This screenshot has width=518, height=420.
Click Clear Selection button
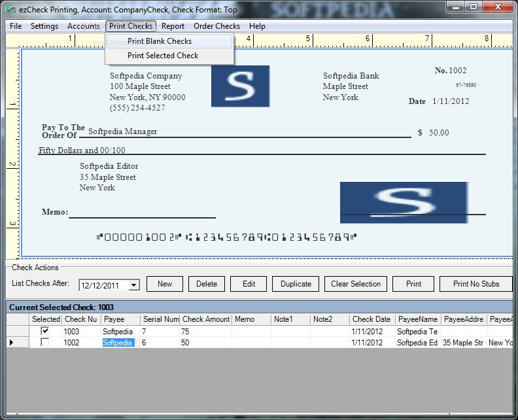pos(356,284)
